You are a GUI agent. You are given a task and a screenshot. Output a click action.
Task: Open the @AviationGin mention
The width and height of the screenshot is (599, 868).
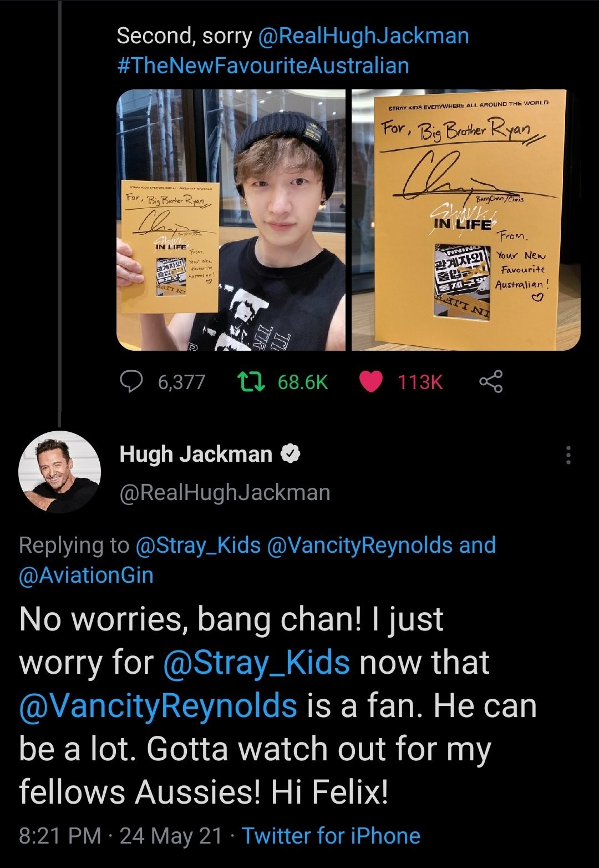(x=86, y=575)
